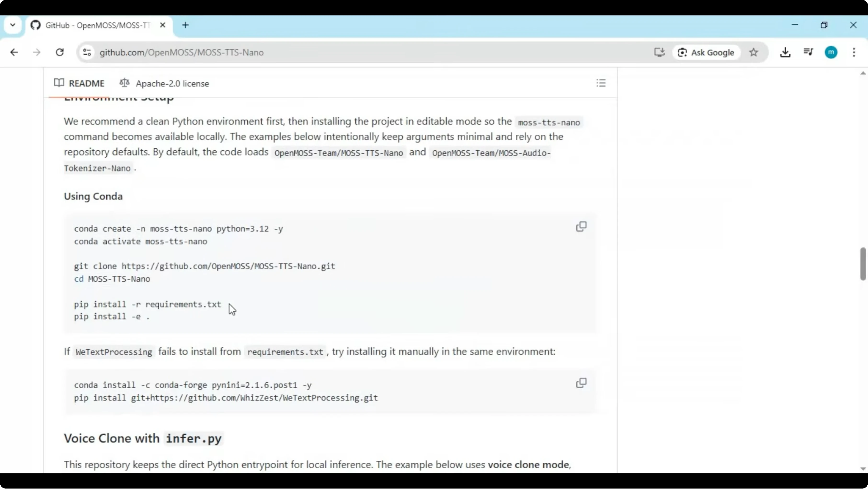Switch to Apache-2.0 license tab
868x489 pixels.
point(165,83)
